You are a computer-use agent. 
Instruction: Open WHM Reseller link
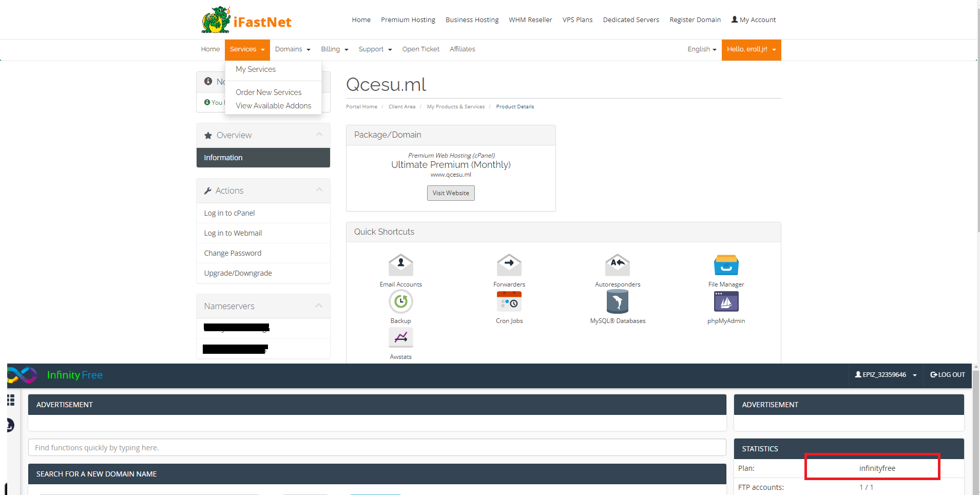[x=531, y=20]
